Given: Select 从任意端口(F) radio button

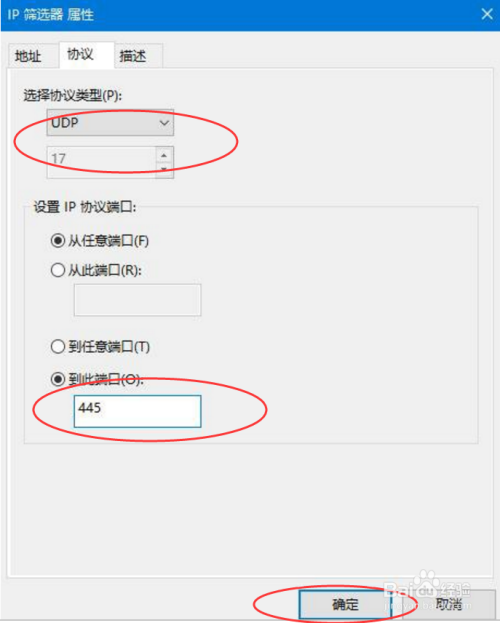Looking at the screenshot, I should pos(58,240).
